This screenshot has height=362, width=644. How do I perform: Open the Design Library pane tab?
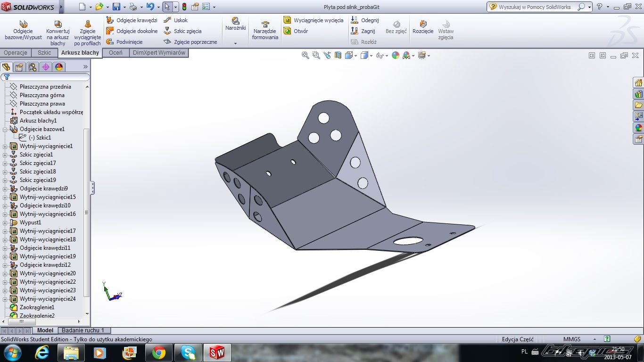pyautogui.click(x=638, y=94)
